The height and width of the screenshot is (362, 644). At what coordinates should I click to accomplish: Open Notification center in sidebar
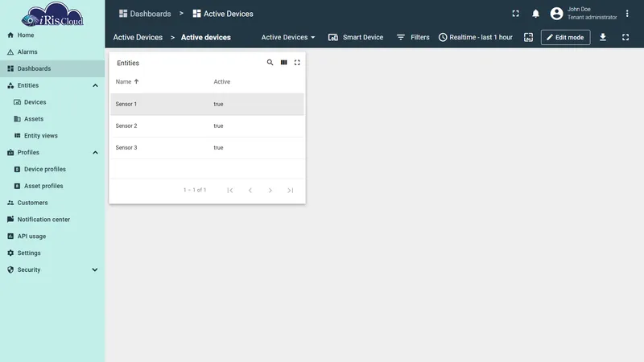[52, 220]
